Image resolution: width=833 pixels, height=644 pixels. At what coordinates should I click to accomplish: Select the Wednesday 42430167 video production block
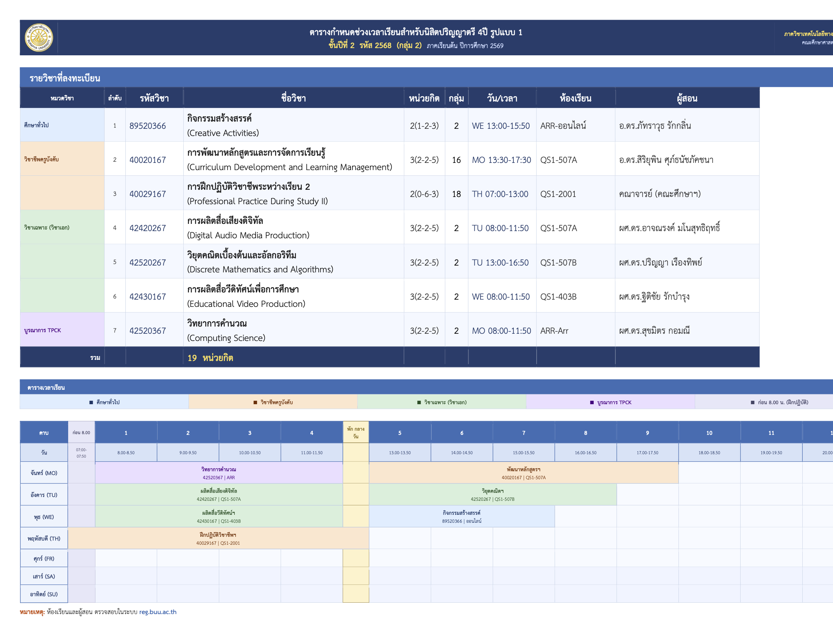pyautogui.click(x=219, y=517)
